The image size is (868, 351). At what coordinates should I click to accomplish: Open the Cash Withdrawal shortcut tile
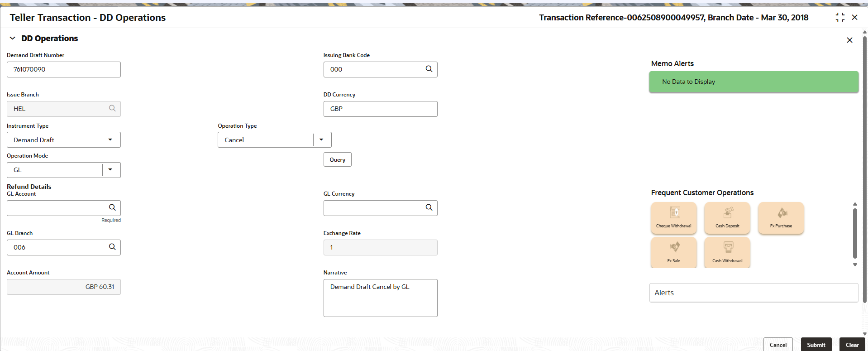pos(727,253)
